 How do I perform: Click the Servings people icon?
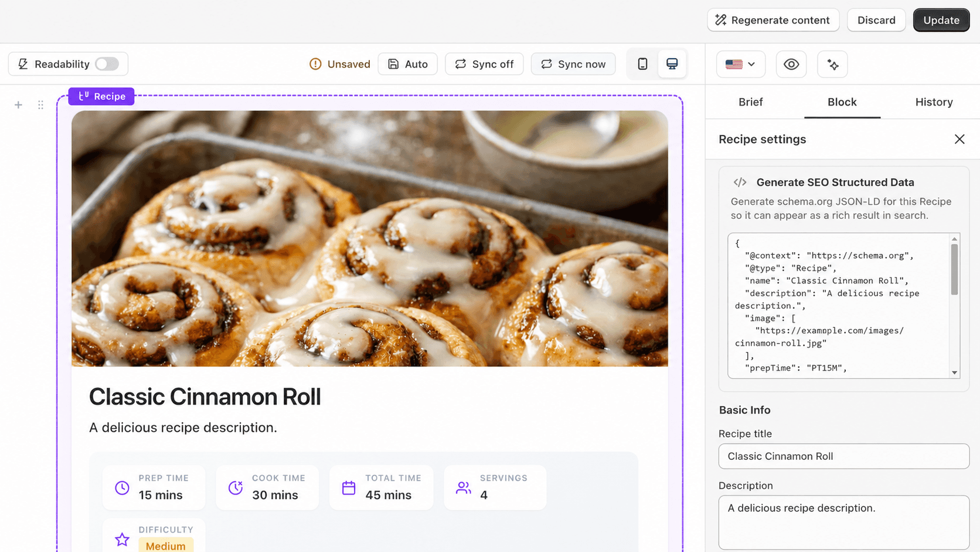tap(464, 487)
